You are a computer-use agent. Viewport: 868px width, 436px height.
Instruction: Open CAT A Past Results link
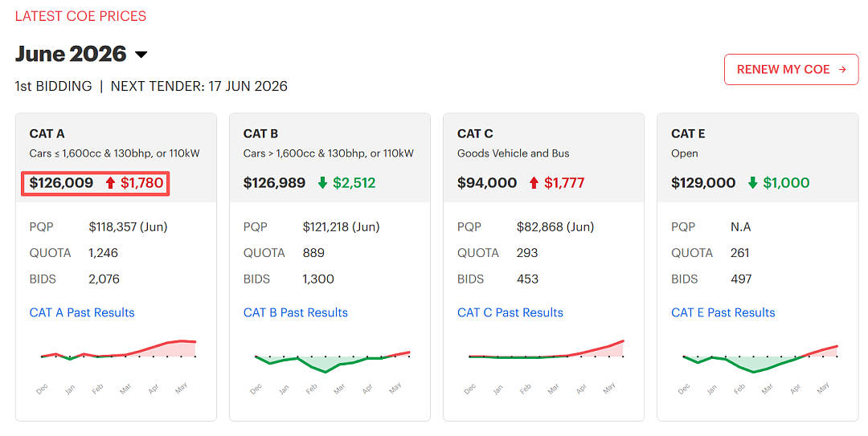click(x=82, y=312)
